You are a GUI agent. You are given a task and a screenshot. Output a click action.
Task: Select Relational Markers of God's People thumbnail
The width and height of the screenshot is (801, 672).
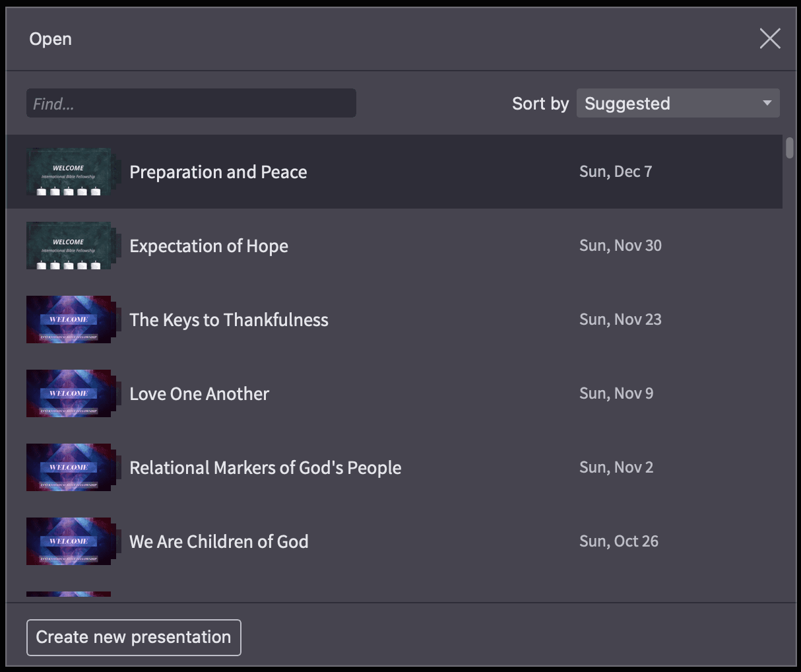pos(69,467)
